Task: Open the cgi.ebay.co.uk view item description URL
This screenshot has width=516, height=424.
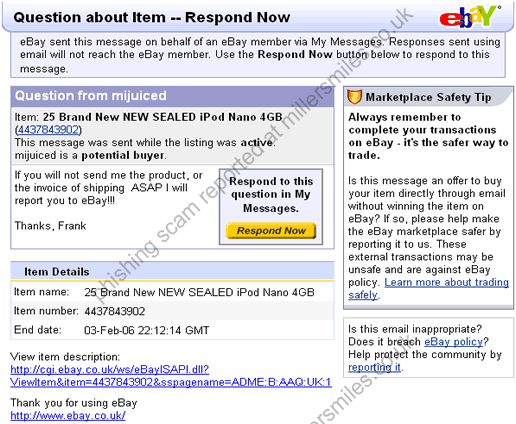Action: pyautogui.click(x=171, y=376)
